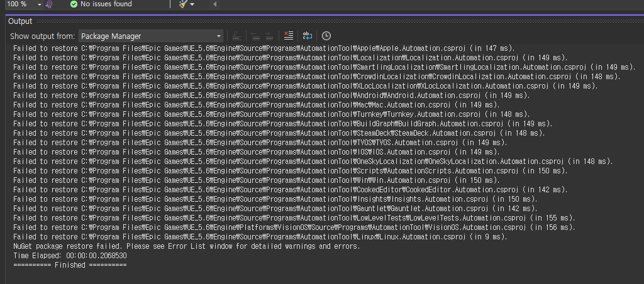Click the IOS.Automation.csproj line
Screen dimensions: 644x284
(x=257, y=152)
